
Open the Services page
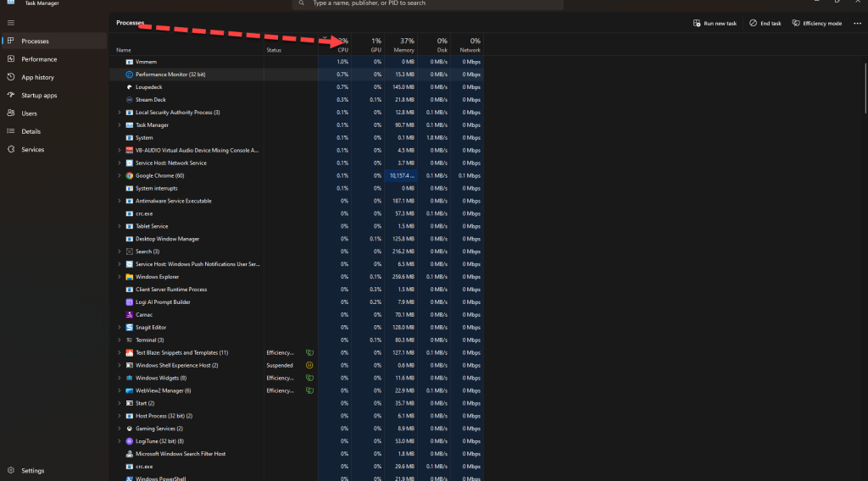(x=53, y=149)
